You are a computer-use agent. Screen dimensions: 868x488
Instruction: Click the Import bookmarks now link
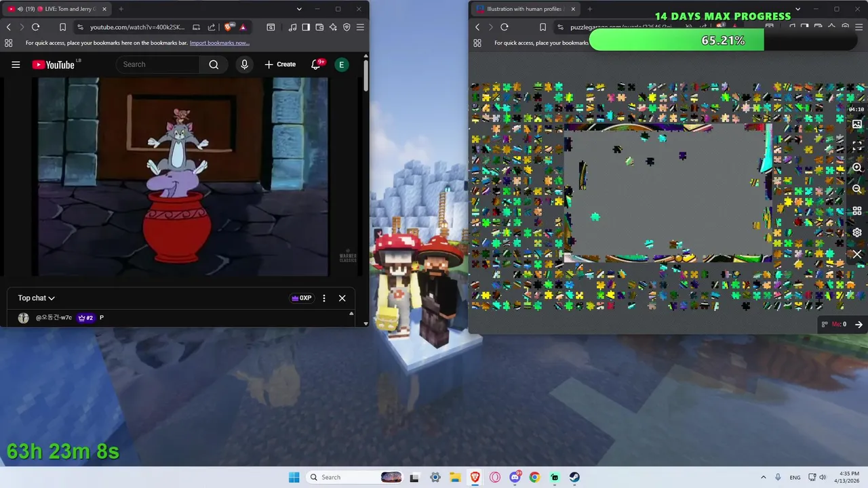tap(220, 43)
